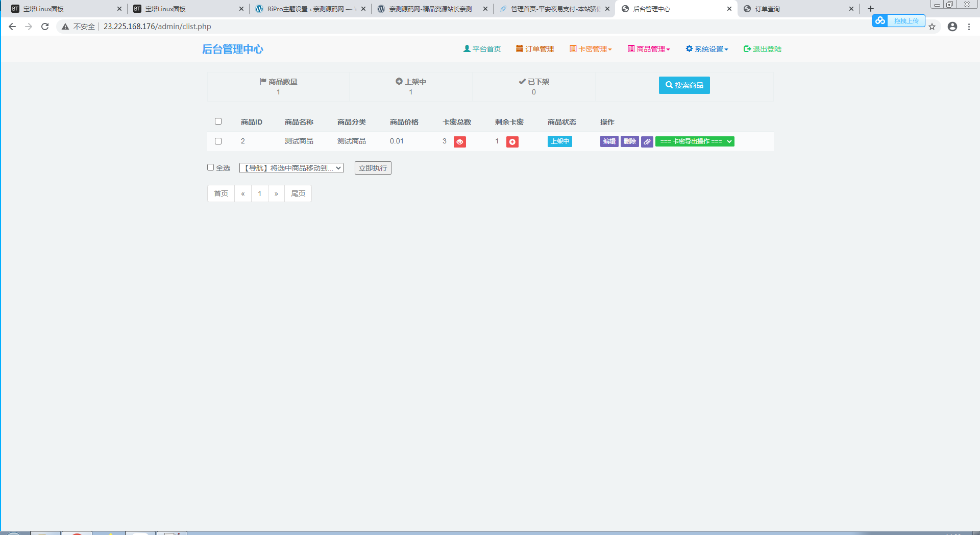The width and height of the screenshot is (980, 535).
Task: Open the 卡密导出操作 dropdown
Action: pyautogui.click(x=695, y=141)
